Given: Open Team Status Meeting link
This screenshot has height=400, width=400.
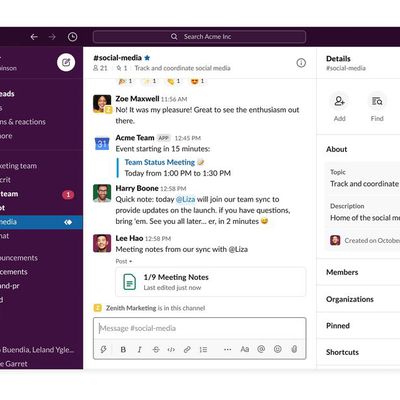Looking at the screenshot, I should 160,162.
